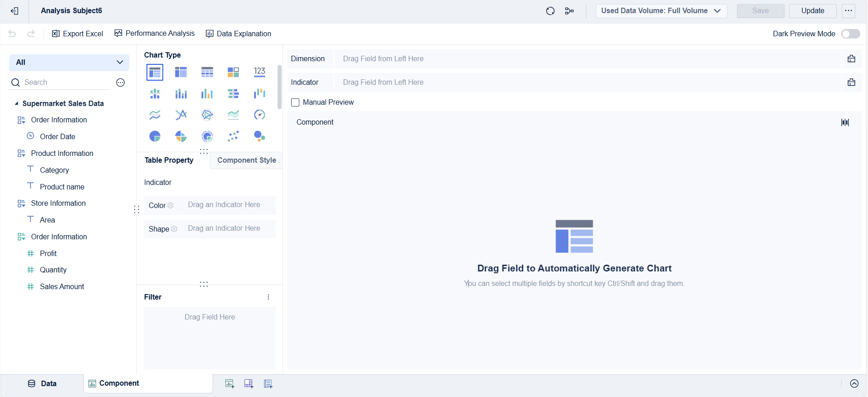Screen dimensions: 868x397
Task: Click the Component panel bars icon
Action: 845,122
